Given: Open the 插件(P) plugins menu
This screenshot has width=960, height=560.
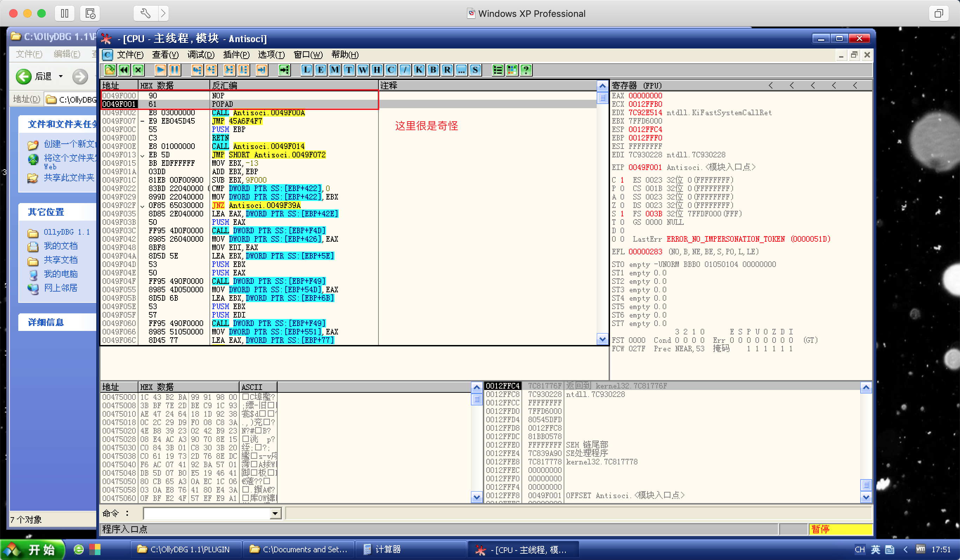Looking at the screenshot, I should tap(236, 55).
